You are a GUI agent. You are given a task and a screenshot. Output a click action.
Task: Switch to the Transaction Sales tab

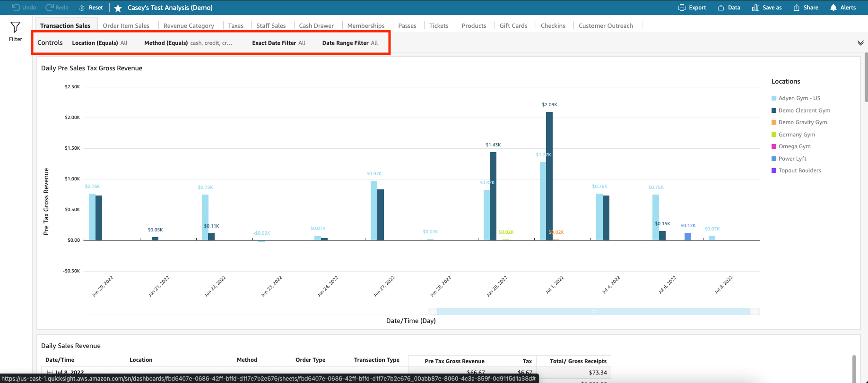click(65, 26)
